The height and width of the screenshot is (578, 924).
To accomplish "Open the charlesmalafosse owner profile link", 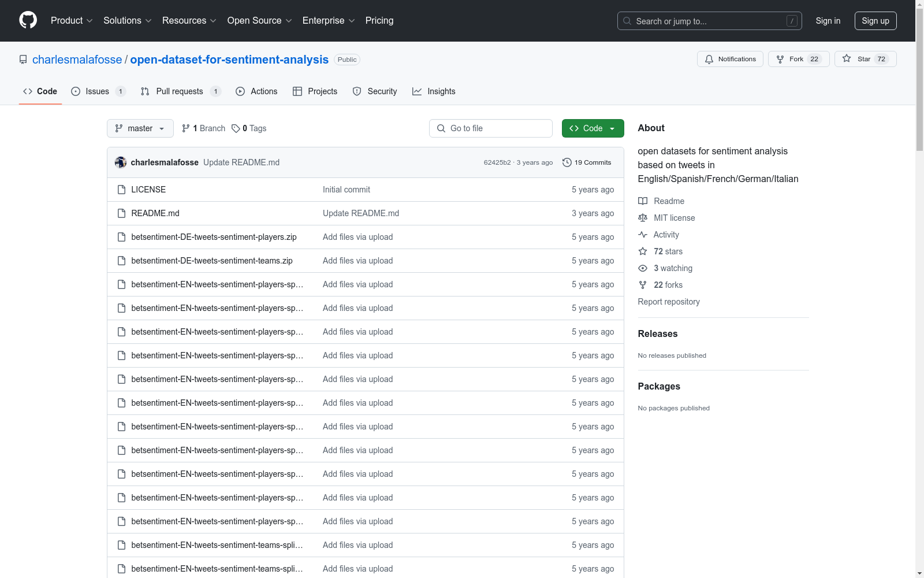I will tap(77, 60).
